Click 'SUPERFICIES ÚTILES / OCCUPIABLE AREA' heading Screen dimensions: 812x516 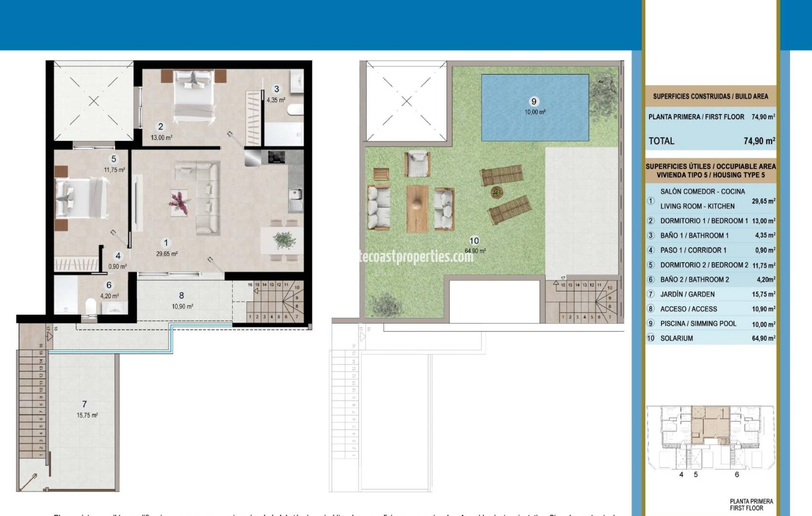[711, 166]
